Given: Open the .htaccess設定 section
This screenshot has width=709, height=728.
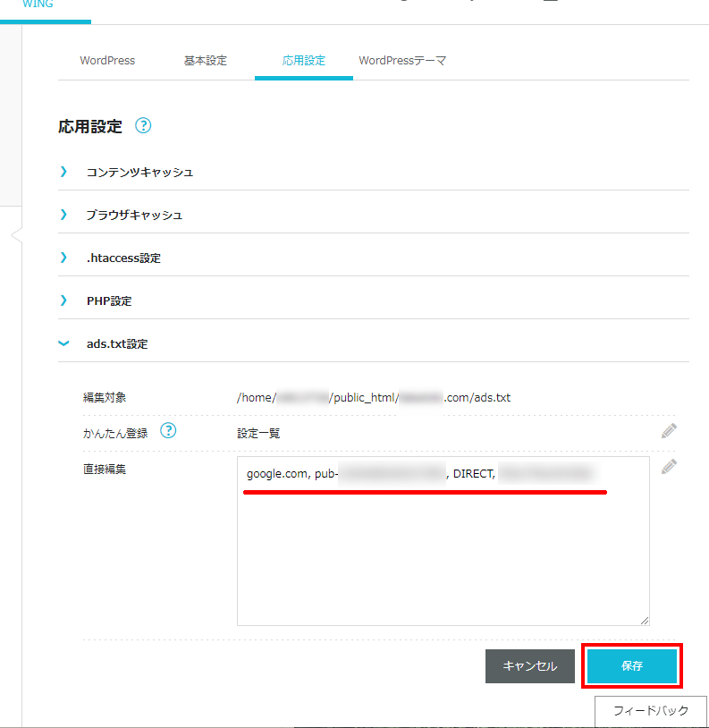Looking at the screenshot, I should coord(123,258).
